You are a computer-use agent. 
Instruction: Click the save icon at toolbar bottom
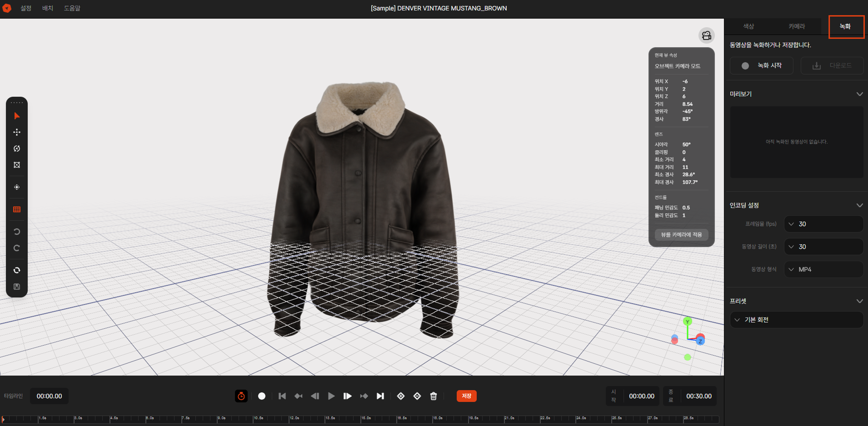point(17,286)
